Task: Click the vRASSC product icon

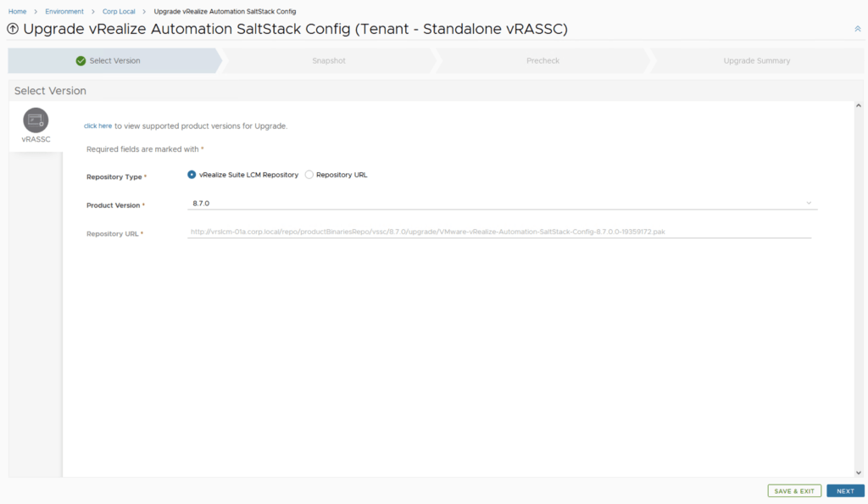Action: (x=36, y=120)
